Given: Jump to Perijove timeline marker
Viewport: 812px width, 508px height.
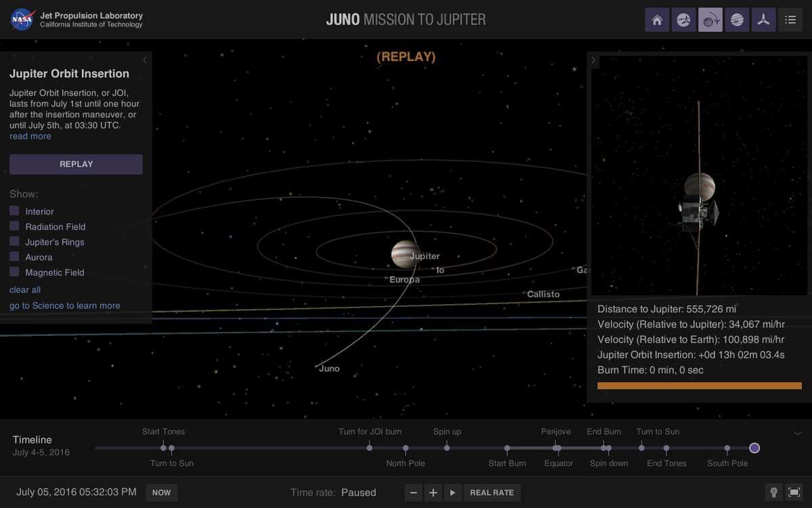Looking at the screenshot, I should pyautogui.click(x=556, y=448).
